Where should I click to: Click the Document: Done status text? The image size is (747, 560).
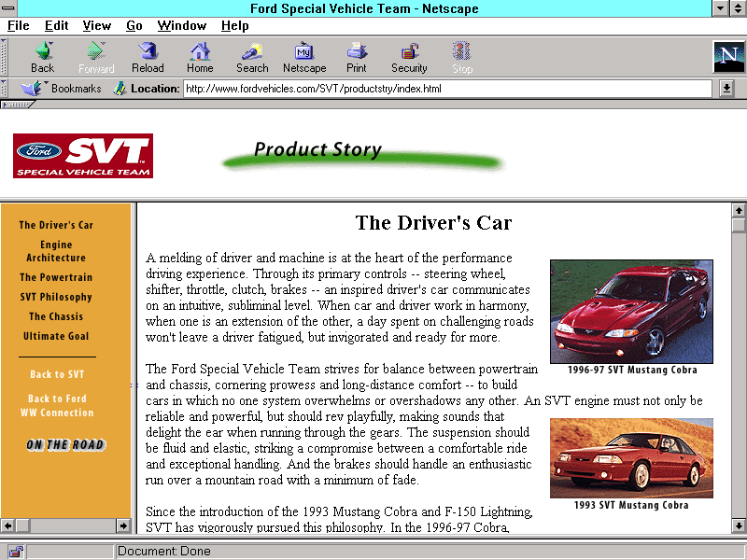click(x=164, y=552)
